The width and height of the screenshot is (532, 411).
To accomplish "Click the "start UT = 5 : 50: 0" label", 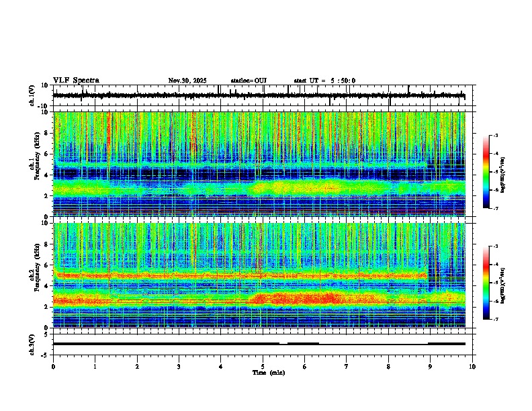I will (324, 81).
